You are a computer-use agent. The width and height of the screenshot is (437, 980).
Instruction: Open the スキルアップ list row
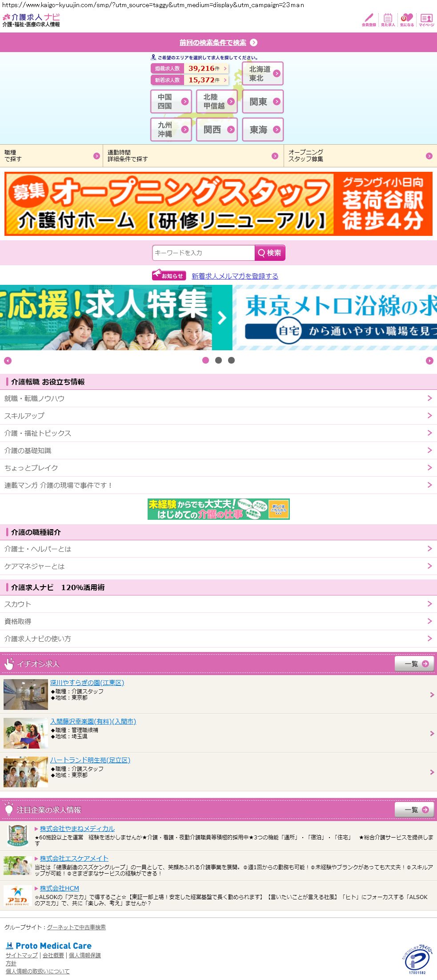pyautogui.click(x=218, y=416)
